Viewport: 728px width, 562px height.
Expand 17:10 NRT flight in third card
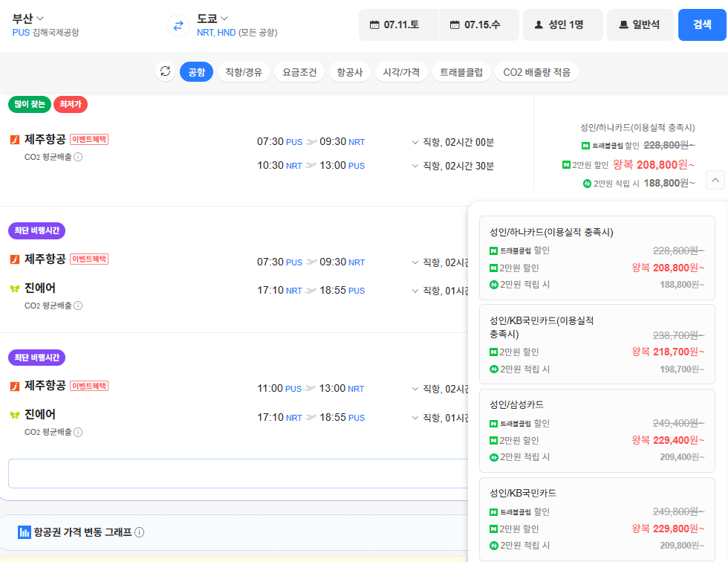(415, 418)
